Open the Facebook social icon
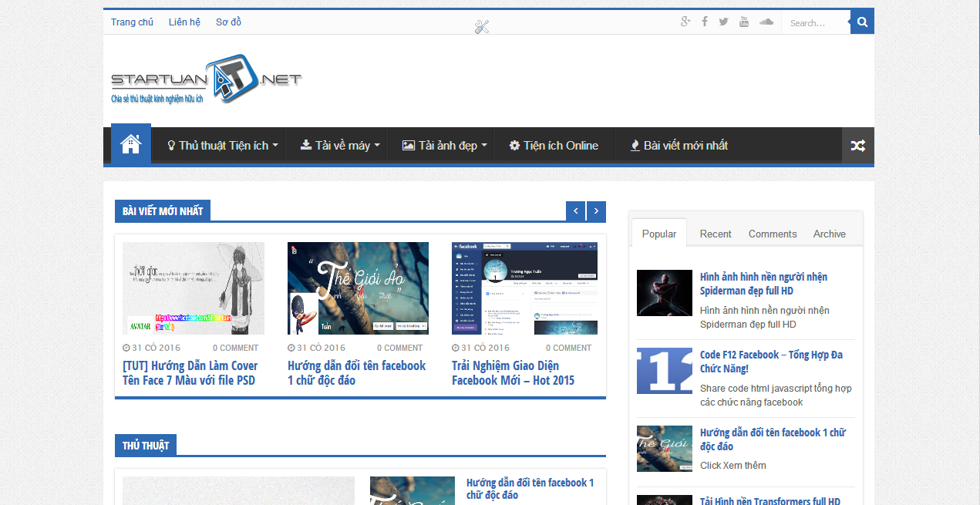This screenshot has width=980, height=505. 705,22
